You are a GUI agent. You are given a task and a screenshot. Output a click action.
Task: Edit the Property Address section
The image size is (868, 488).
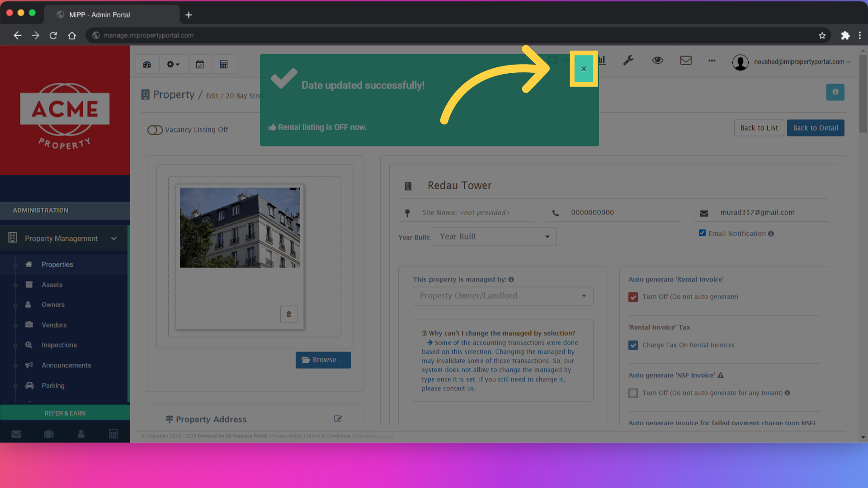click(x=338, y=419)
